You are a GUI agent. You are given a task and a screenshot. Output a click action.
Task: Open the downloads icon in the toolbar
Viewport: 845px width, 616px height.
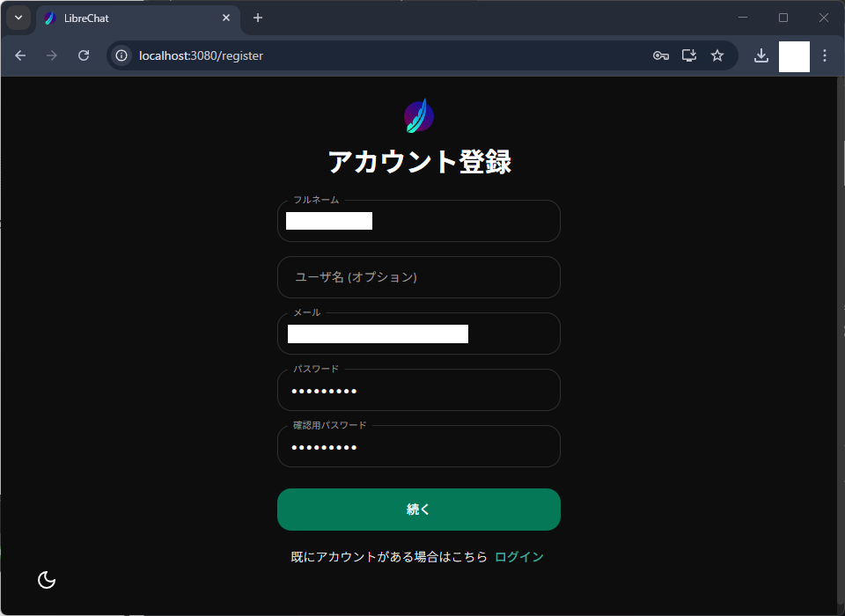[x=760, y=55]
